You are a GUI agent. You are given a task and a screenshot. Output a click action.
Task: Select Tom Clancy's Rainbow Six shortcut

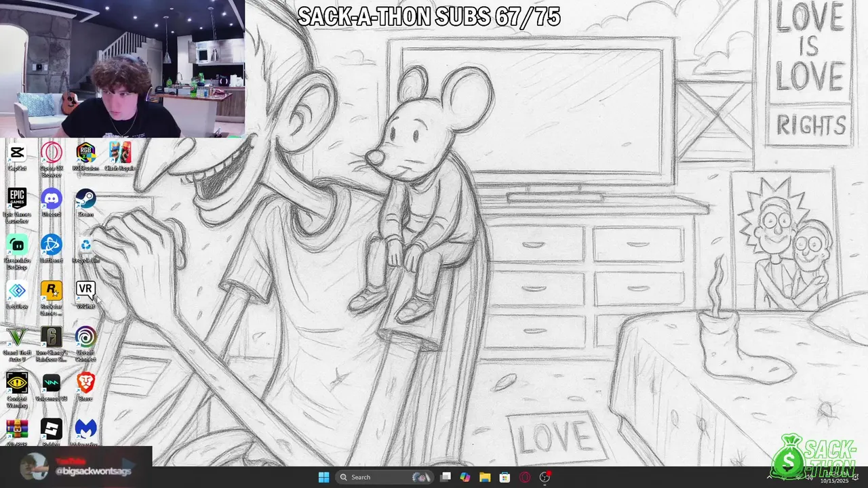coord(52,344)
